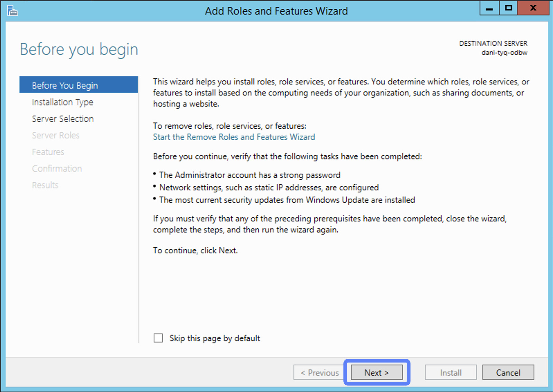Enable Skip this page by default
Viewport: 553px width, 392px height.
click(158, 338)
